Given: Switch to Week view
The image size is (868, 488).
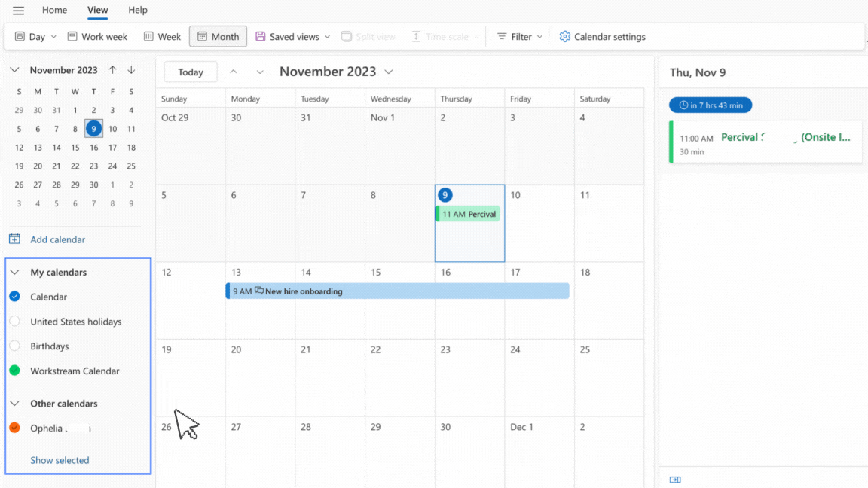Looking at the screenshot, I should [x=162, y=37].
